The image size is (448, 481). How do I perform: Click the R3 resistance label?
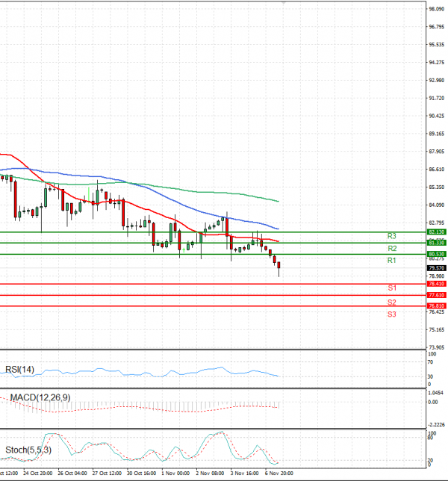pyautogui.click(x=391, y=236)
